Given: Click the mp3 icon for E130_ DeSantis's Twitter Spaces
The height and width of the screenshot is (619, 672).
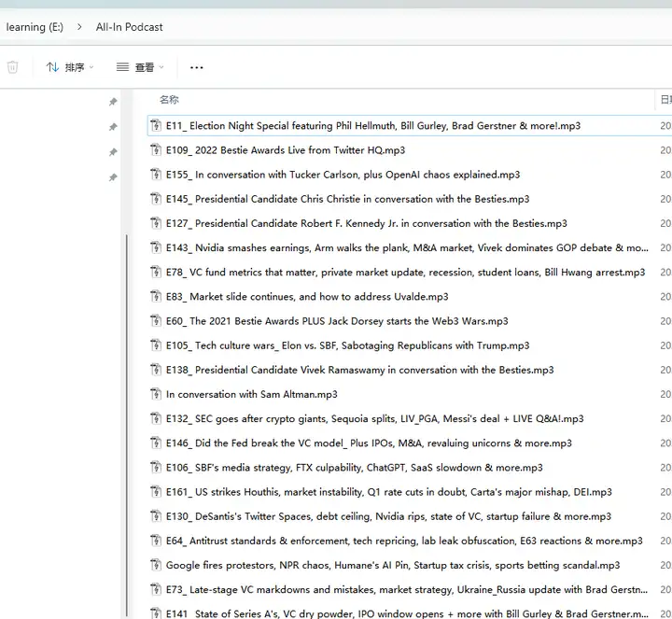Looking at the screenshot, I should click(x=156, y=516).
